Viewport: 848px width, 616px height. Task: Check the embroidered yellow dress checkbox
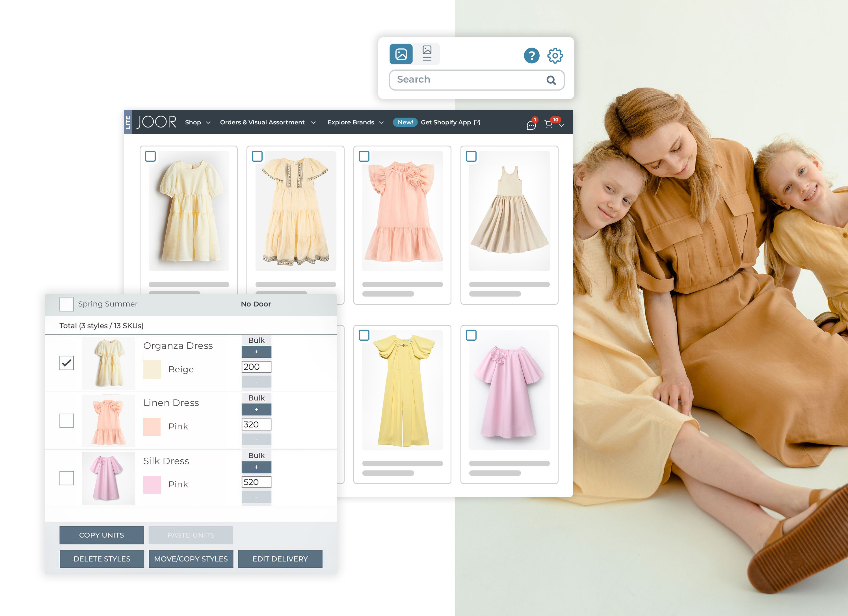(257, 156)
